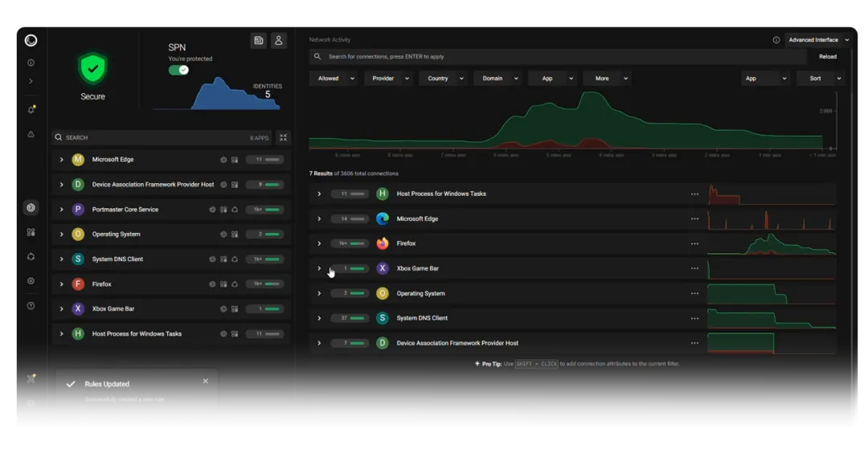Image resolution: width=868 pixels, height=453 pixels.
Task: Open the notifications bell icon
Action: point(31,109)
